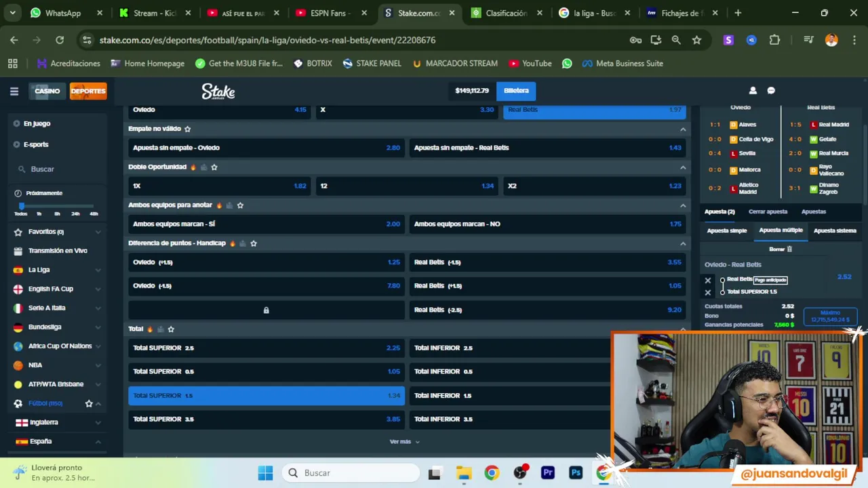Image resolution: width=868 pixels, height=488 pixels.
Task: Open the chat bubble icon in header
Action: (771, 91)
